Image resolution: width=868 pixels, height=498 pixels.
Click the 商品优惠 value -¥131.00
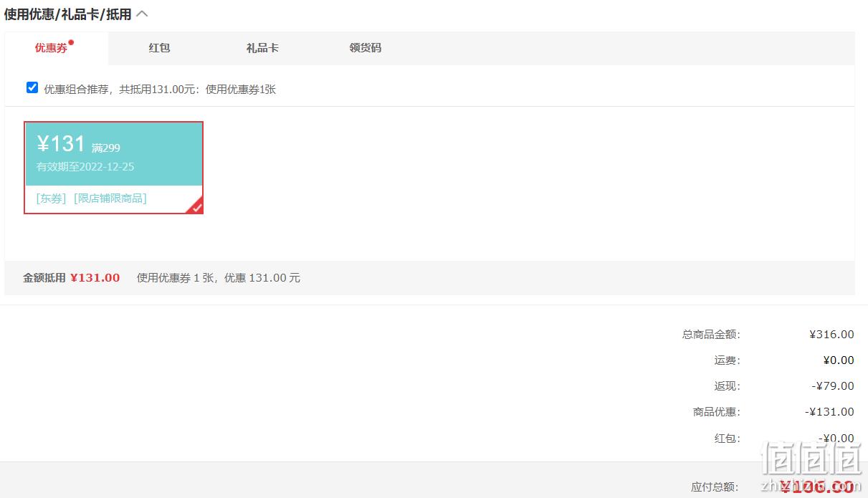coord(829,412)
